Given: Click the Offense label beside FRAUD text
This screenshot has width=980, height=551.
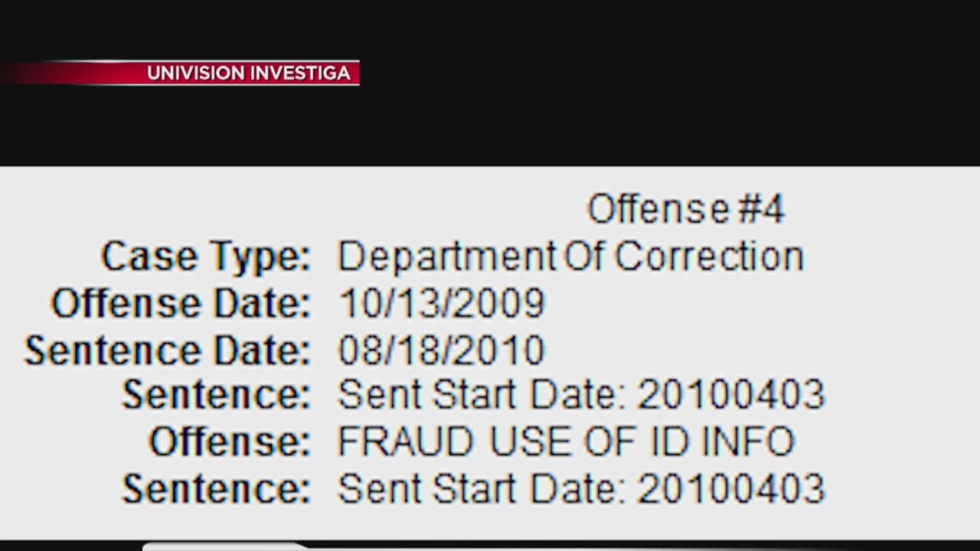Looking at the screenshot, I should 230,442.
